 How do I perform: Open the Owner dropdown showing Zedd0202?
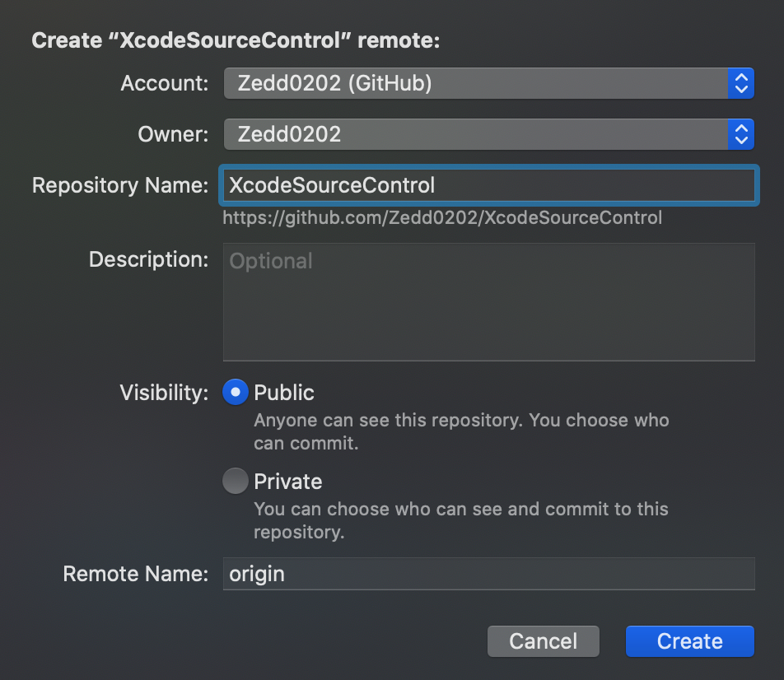pos(488,134)
